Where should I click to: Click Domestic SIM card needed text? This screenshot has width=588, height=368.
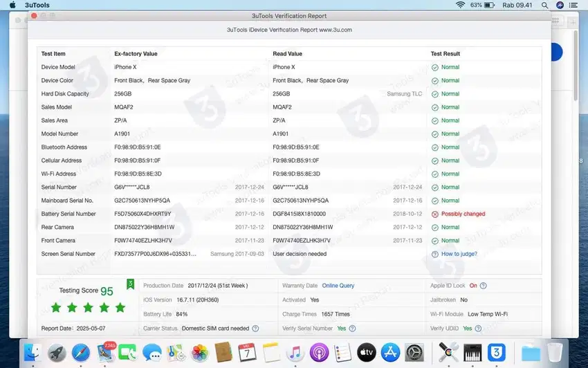click(x=215, y=329)
